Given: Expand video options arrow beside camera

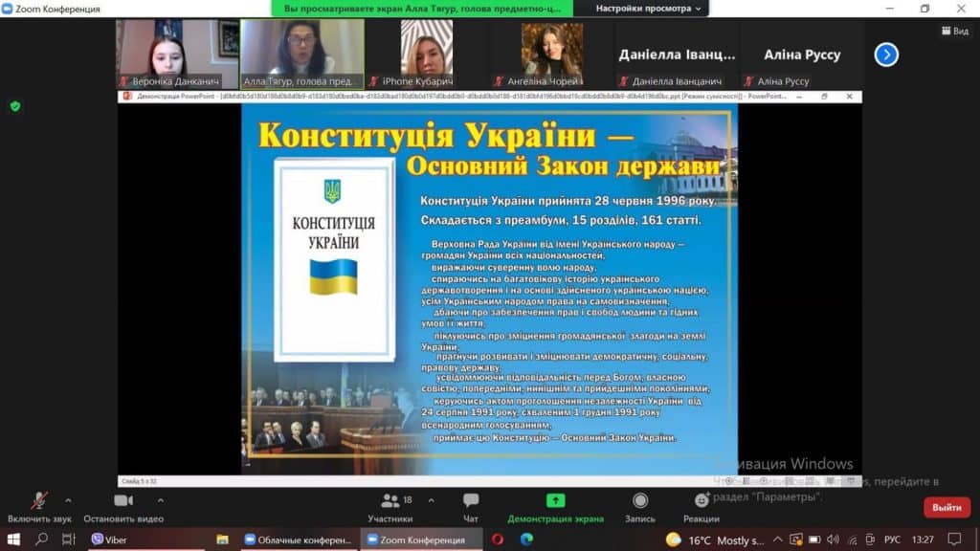Looking at the screenshot, I should pyautogui.click(x=160, y=500).
